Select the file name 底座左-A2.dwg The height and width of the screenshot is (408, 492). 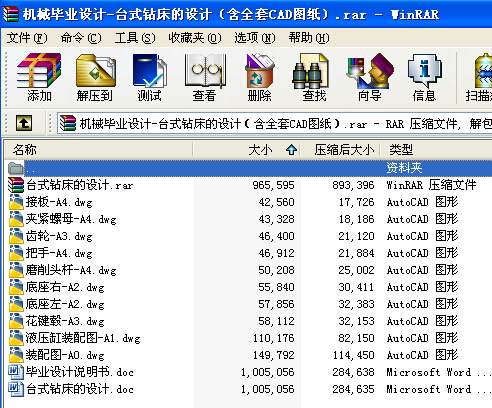coord(65,304)
